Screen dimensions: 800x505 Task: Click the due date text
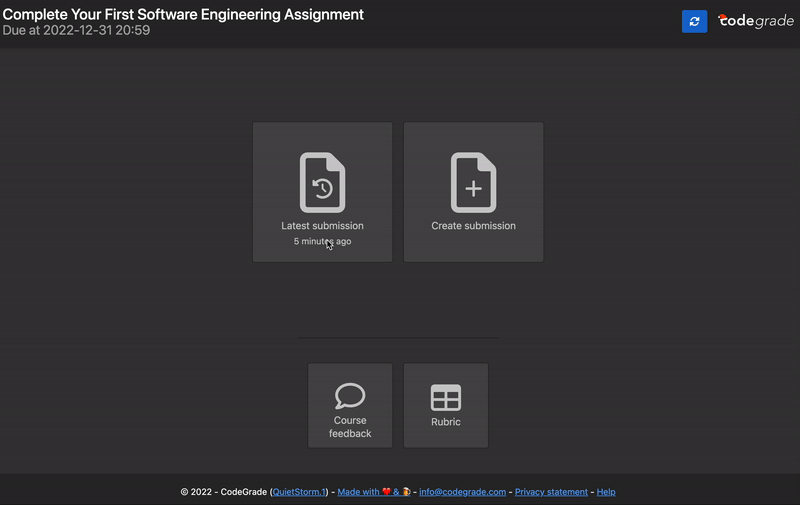[x=77, y=30]
